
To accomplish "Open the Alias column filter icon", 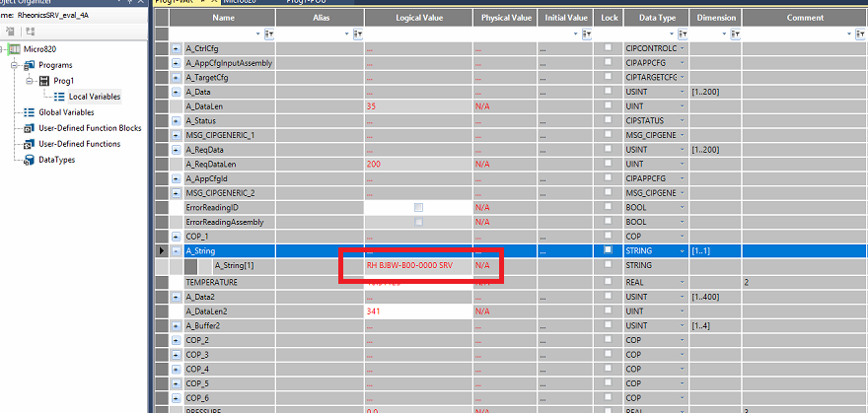I will click(x=358, y=34).
